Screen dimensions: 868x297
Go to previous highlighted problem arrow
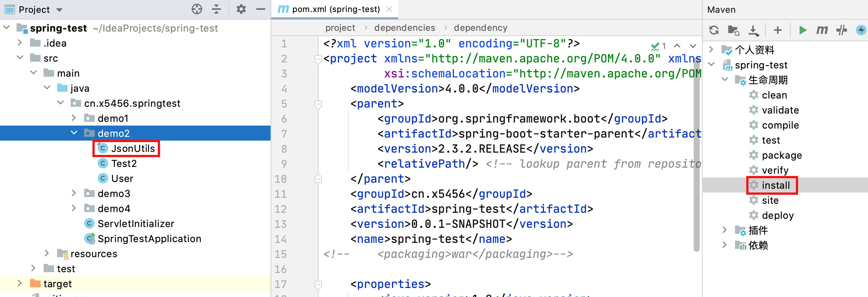coord(677,46)
